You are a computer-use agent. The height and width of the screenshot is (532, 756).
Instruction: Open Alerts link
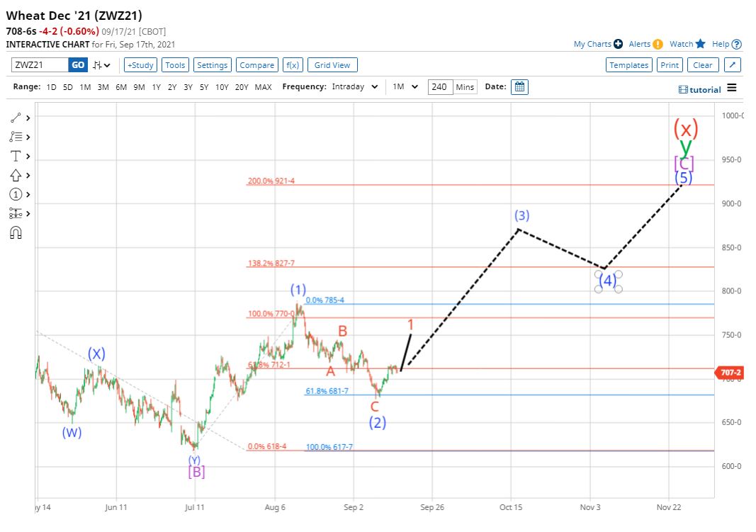click(640, 44)
